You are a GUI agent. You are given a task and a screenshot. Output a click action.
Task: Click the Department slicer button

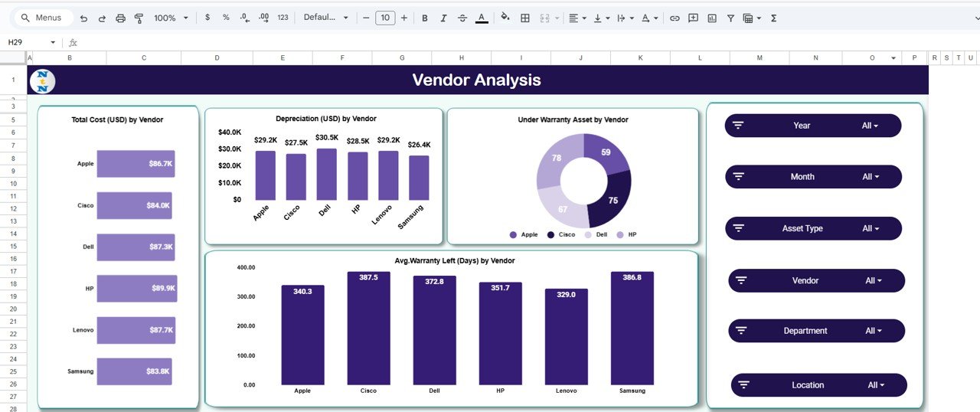(816, 331)
